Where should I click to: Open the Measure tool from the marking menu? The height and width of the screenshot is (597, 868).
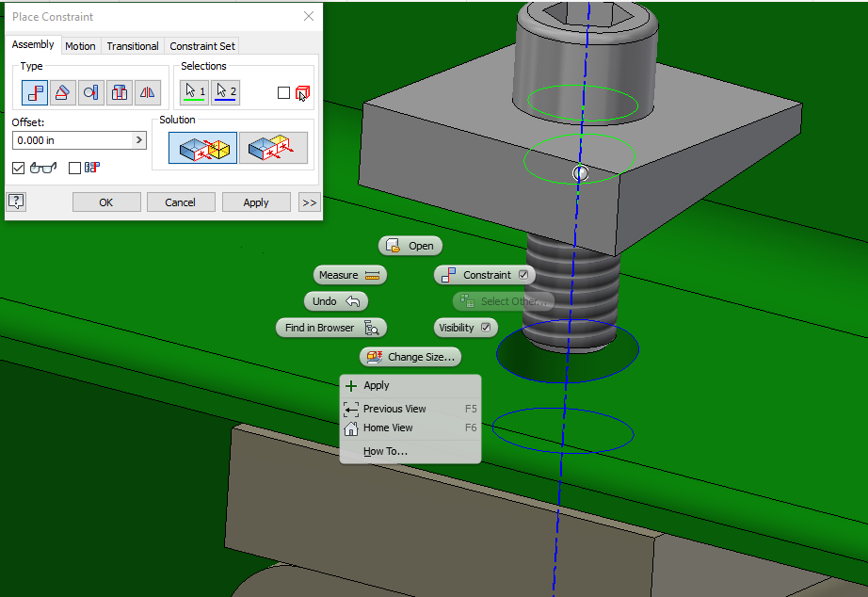pyautogui.click(x=349, y=275)
